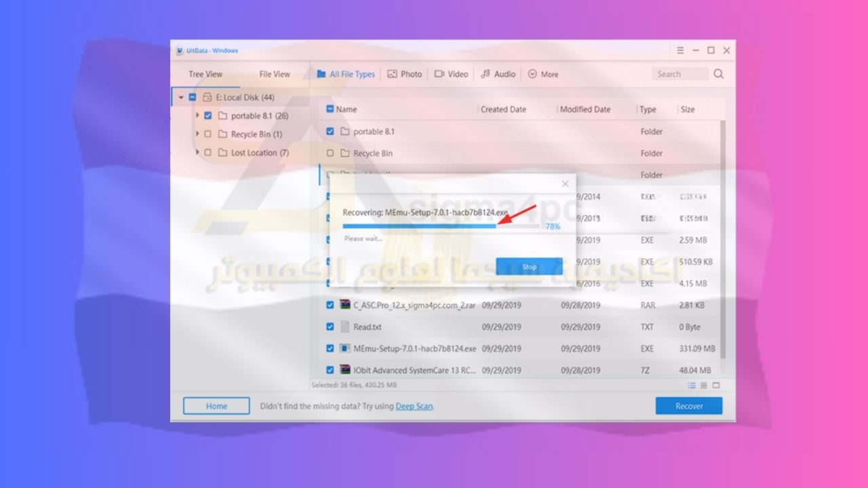Click the 'Selected: 36 files, 430.25 MB' status text
The image size is (868, 488).
(x=354, y=385)
